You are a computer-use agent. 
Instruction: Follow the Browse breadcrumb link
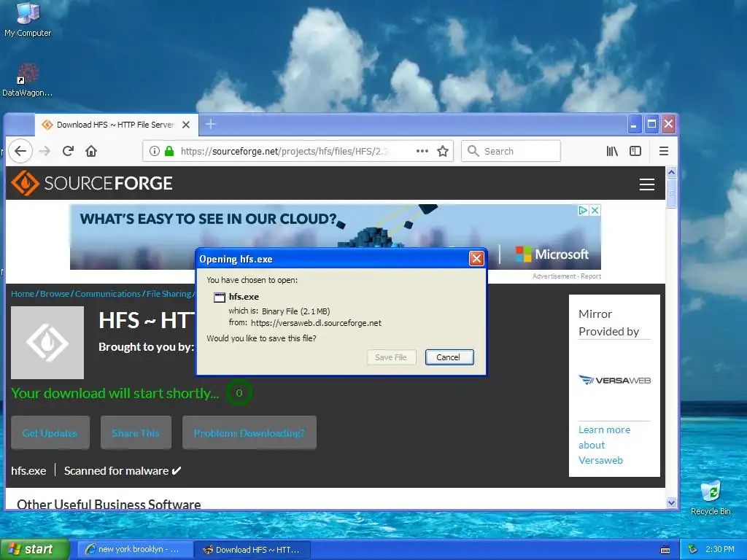55,294
